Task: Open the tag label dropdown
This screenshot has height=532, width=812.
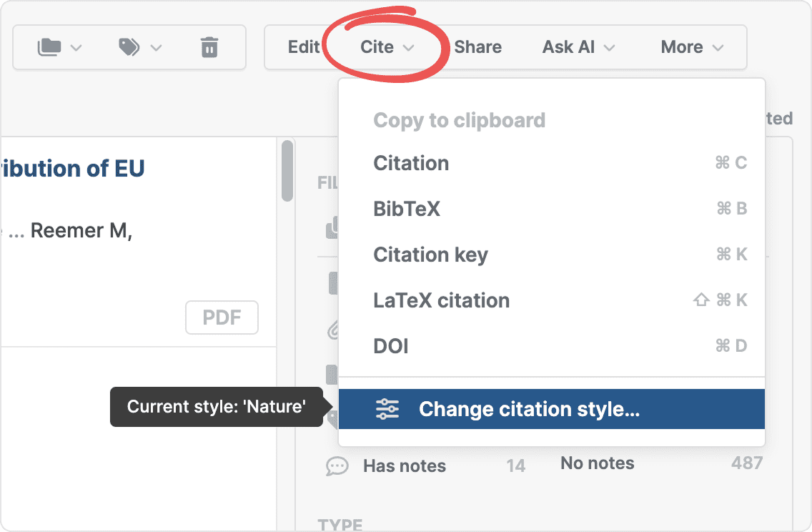Action: 140,48
